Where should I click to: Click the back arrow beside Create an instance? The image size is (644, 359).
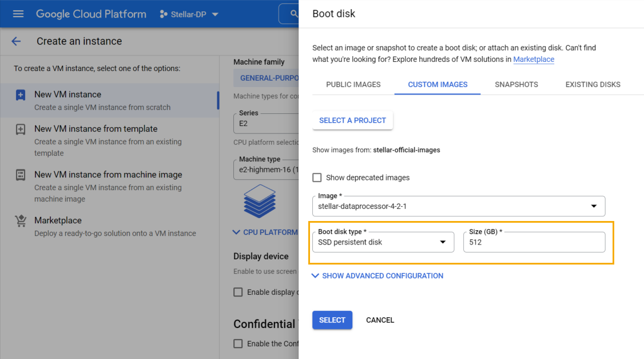(x=16, y=41)
